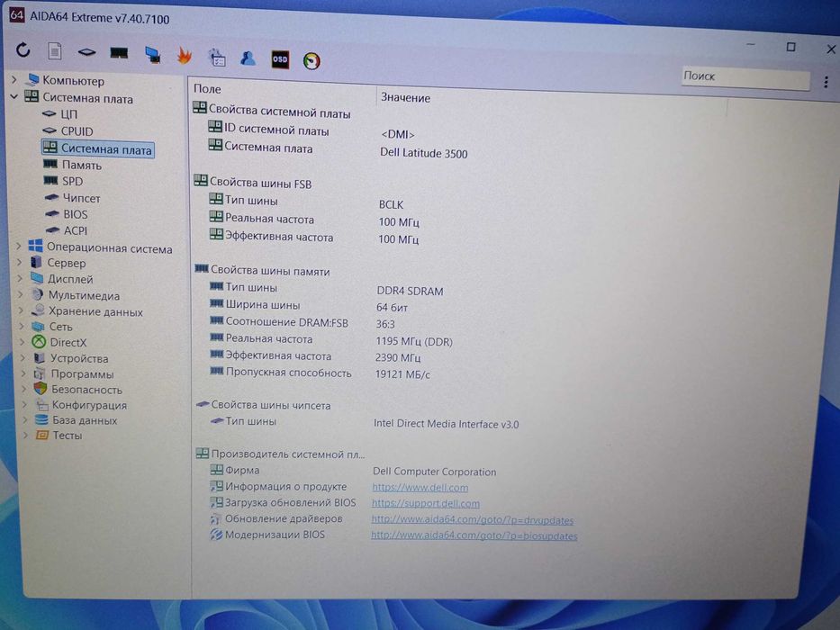Click the Свойства шины чипсета heading
Image resolution: width=840 pixels, height=630 pixels.
pos(270,406)
